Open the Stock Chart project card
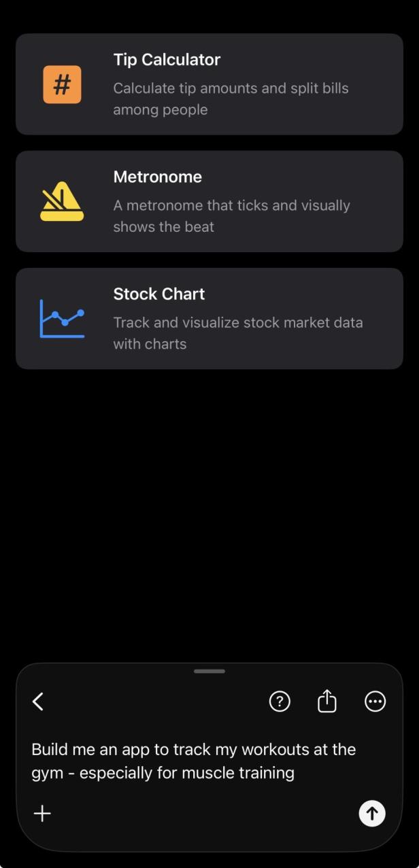The image size is (419, 868). [209, 318]
